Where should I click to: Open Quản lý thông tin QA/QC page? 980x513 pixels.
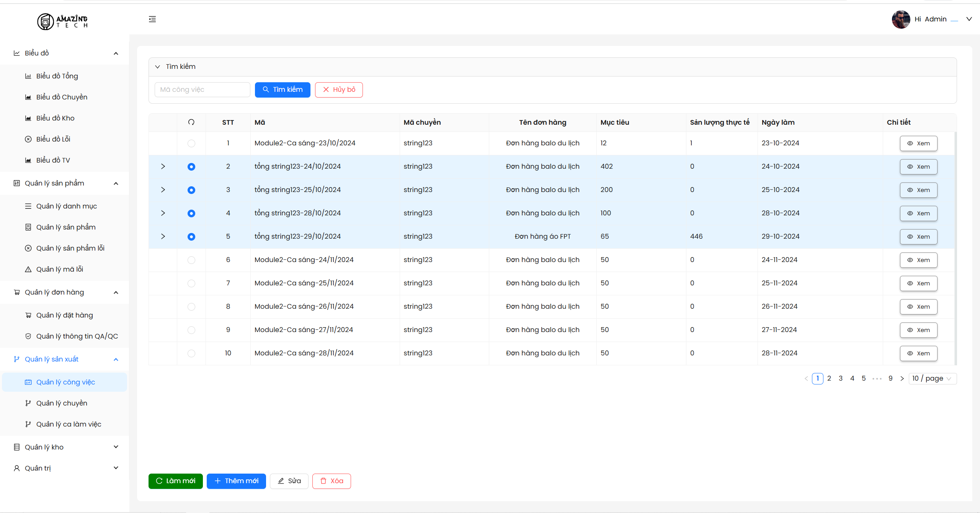coord(77,336)
